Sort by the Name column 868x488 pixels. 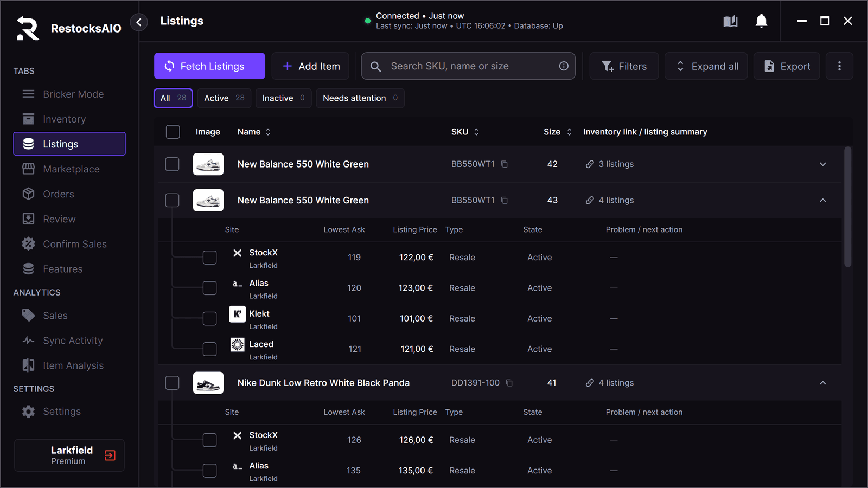tap(254, 132)
